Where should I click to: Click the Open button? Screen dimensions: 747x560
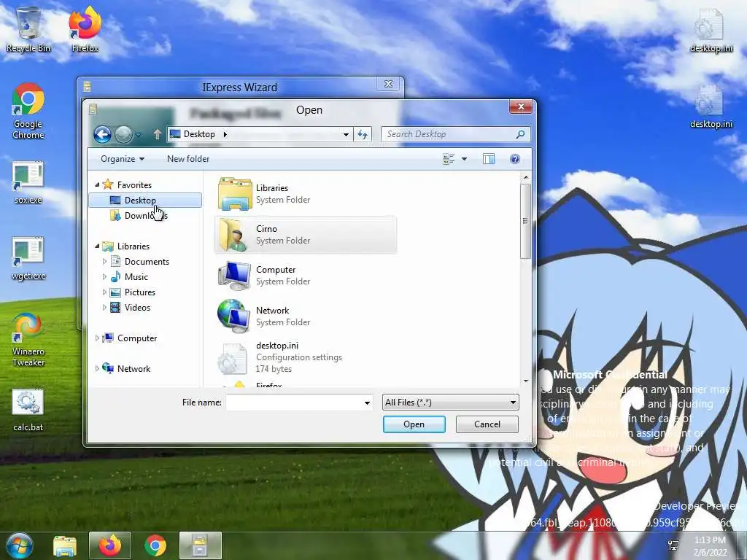tap(414, 424)
